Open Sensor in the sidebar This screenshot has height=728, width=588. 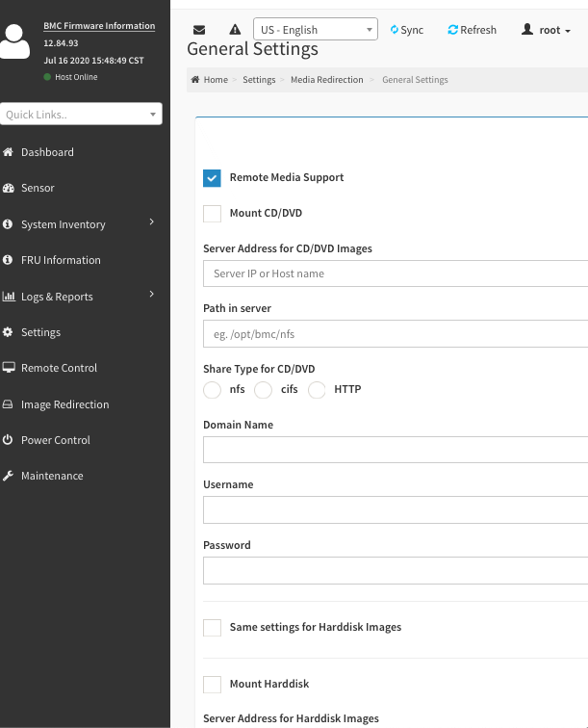38,188
